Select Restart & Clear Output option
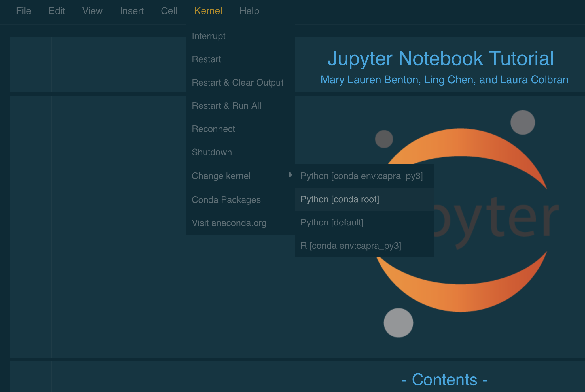 point(238,82)
